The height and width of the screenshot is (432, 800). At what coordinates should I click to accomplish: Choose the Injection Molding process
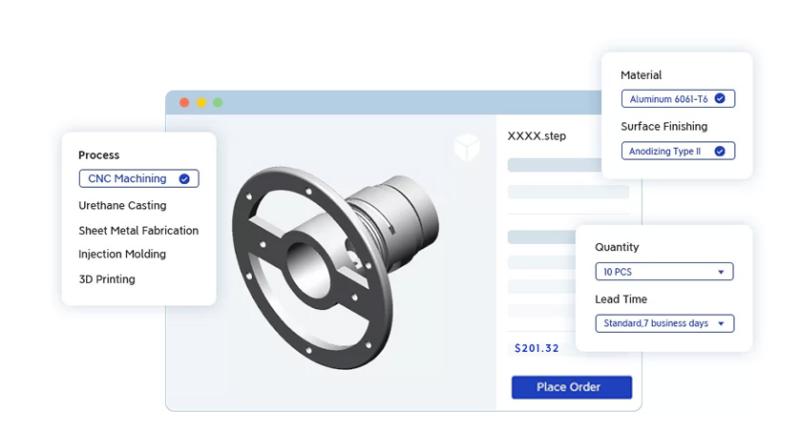(122, 254)
